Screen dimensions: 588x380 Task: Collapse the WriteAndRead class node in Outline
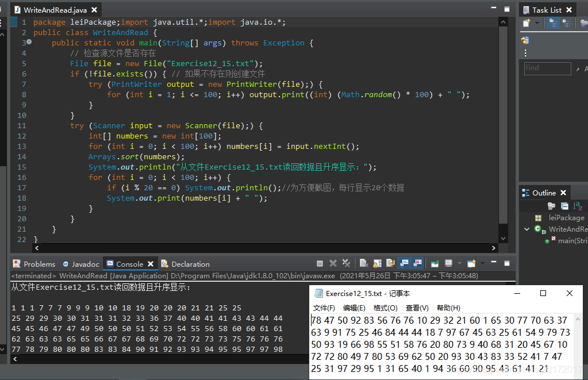(x=526, y=229)
